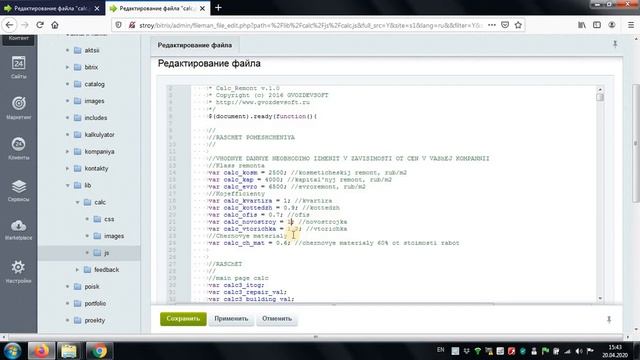640x360 pixels.
Task: Click the volume icon in system tray
Action: pyautogui.click(x=579, y=351)
